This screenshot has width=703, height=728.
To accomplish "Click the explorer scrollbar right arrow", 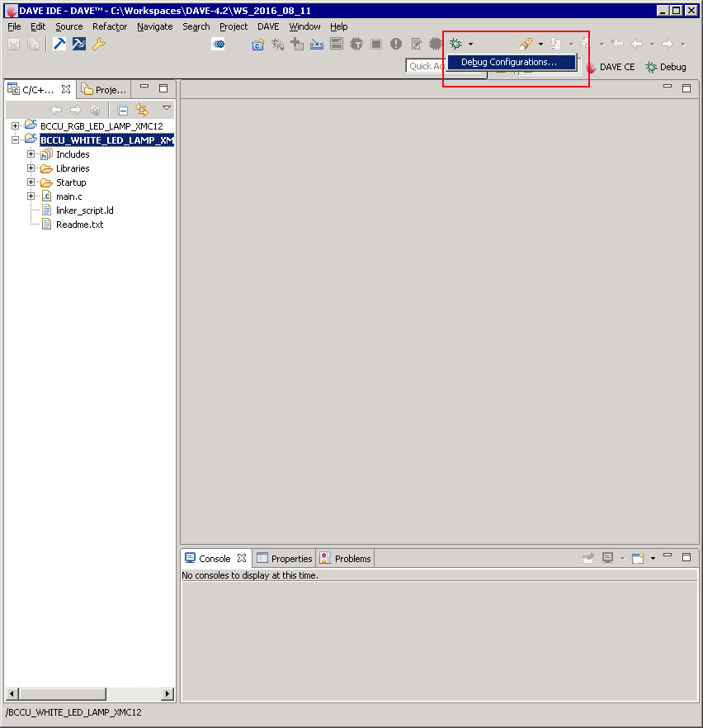I will coord(167,694).
